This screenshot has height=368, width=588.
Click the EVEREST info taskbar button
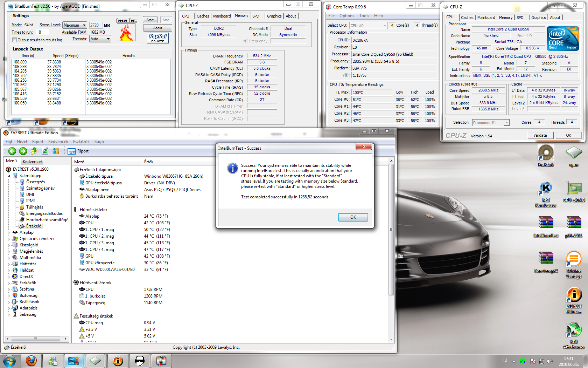click(118, 361)
